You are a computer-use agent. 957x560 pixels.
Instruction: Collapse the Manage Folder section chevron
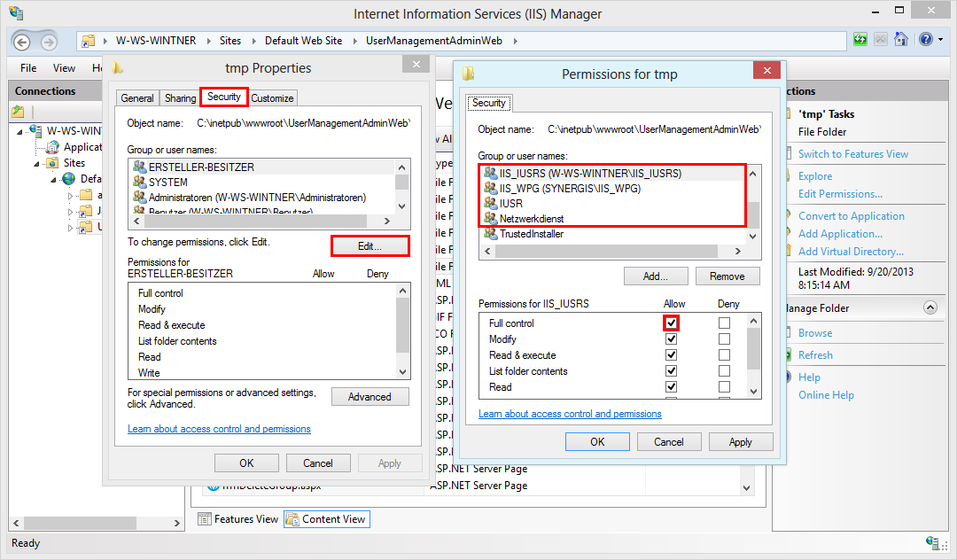[x=930, y=307]
